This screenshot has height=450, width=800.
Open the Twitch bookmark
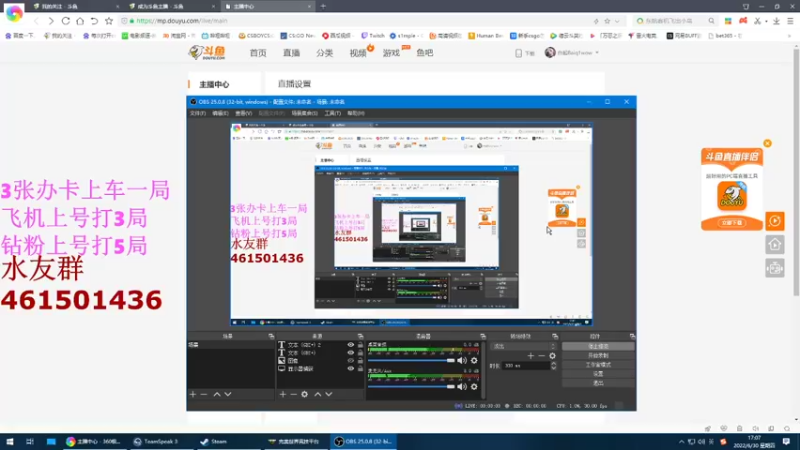tap(373, 36)
